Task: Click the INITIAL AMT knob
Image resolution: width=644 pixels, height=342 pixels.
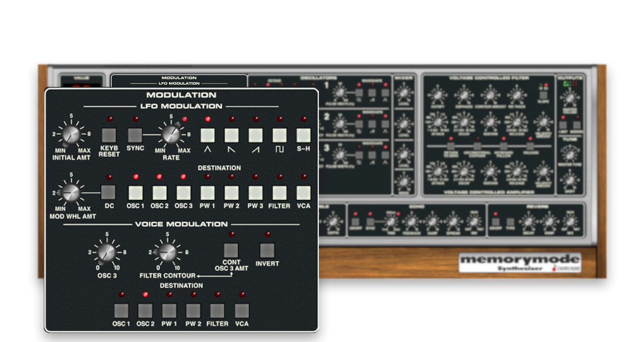Action: point(71,133)
